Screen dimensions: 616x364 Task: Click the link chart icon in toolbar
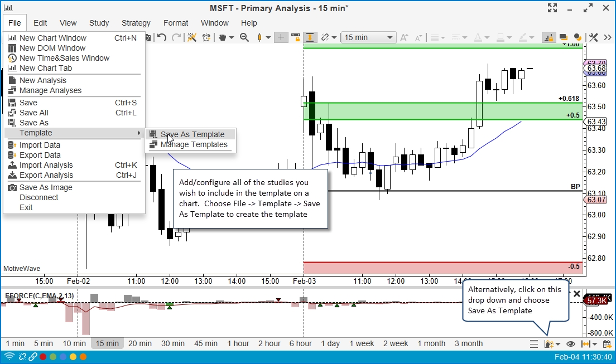(x=325, y=37)
